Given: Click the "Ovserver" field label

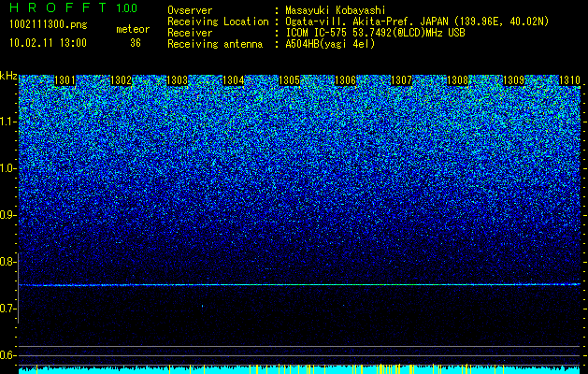Looking at the screenshot, I should pos(190,11).
